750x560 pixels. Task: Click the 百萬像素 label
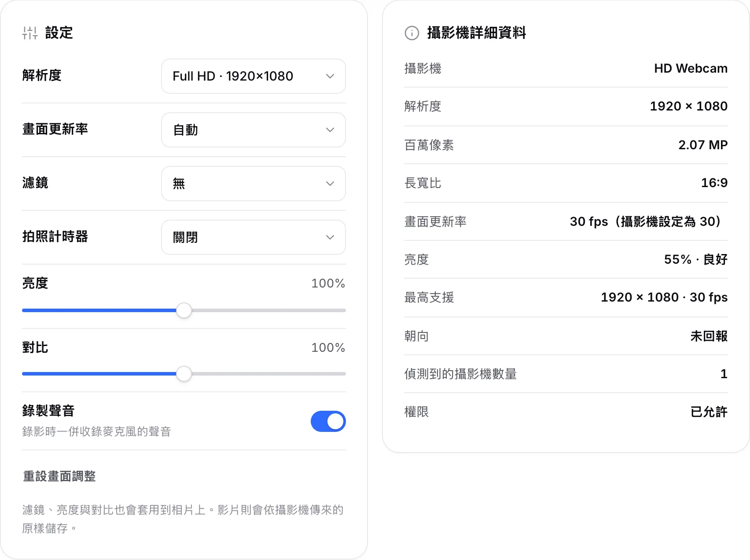429,145
